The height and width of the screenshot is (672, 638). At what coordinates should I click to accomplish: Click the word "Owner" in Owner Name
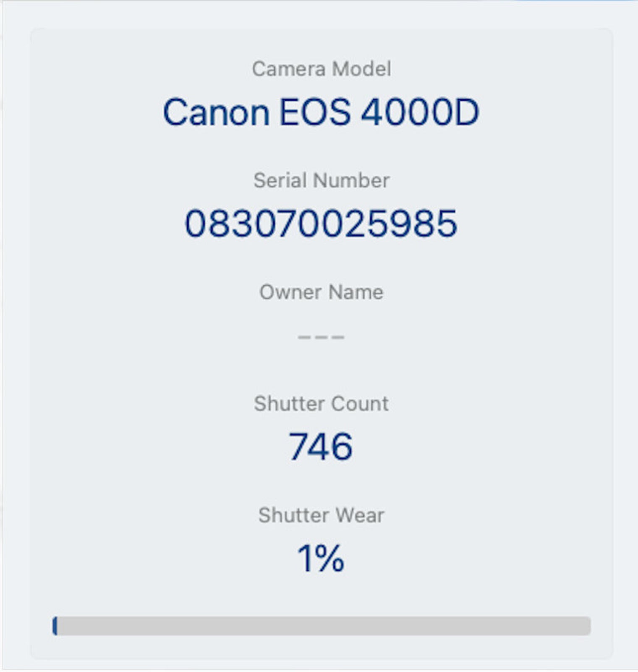pos(290,292)
